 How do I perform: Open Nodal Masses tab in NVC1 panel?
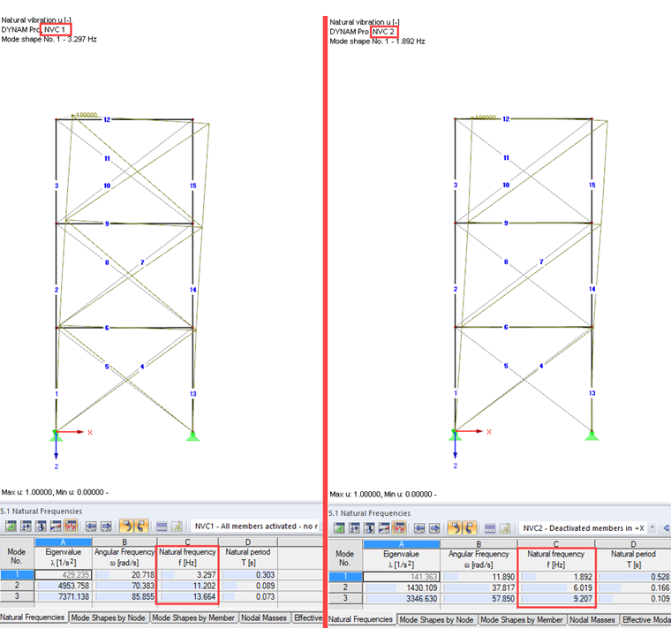click(264, 617)
